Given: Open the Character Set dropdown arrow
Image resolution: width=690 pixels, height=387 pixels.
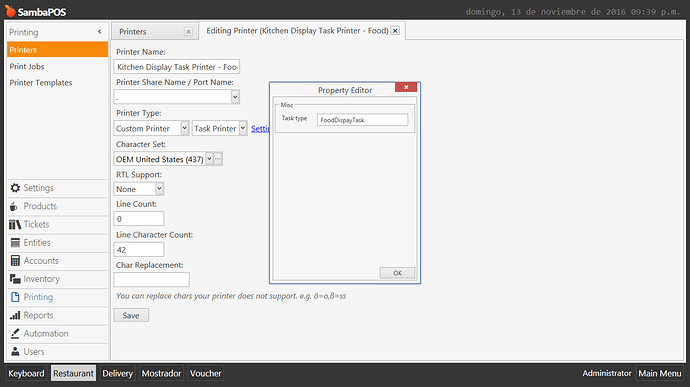Looking at the screenshot, I should pyautogui.click(x=209, y=159).
